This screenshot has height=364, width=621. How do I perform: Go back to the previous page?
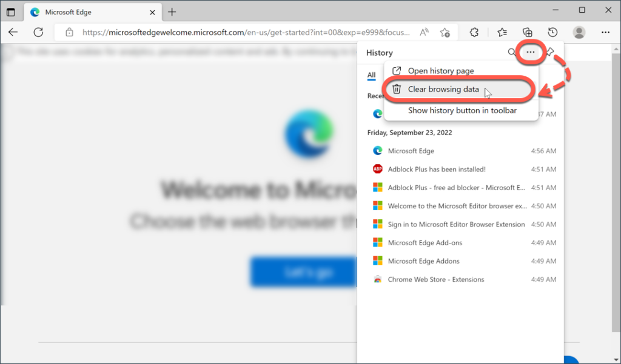click(x=13, y=31)
